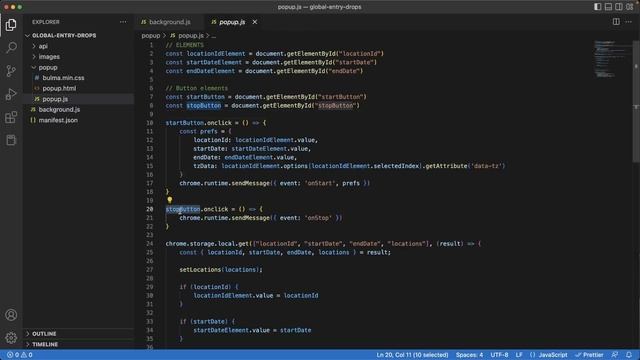This screenshot has width=640, height=360.
Task: Click startButton.onclick on line 10
Action: (x=199, y=123)
